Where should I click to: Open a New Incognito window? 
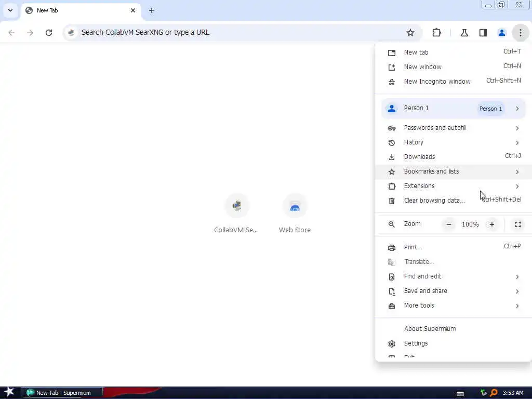click(x=453, y=82)
